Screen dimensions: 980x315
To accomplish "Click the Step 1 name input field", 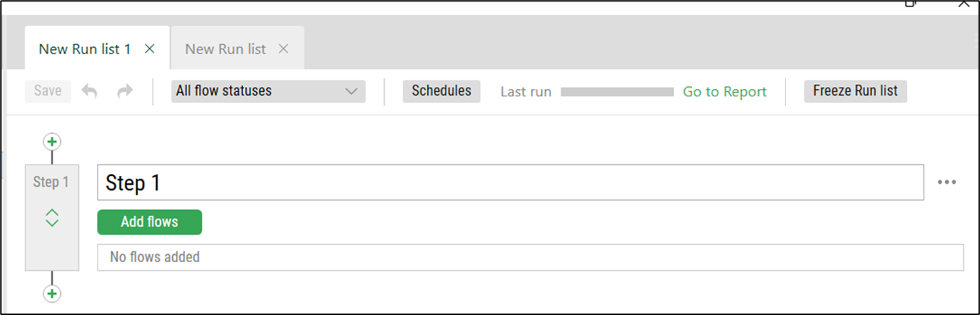I will point(511,182).
